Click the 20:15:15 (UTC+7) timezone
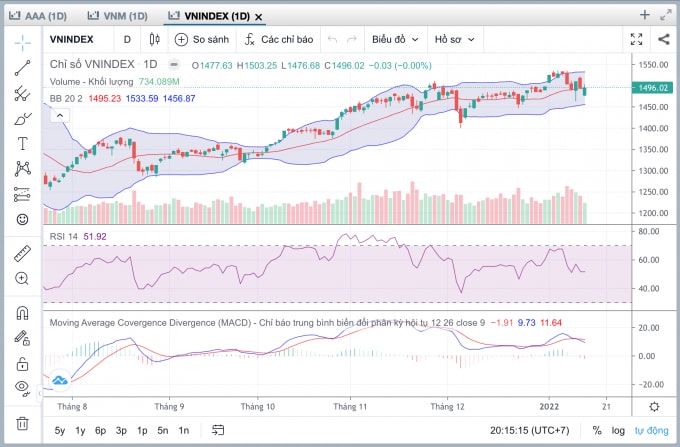Screen dimensions: 680x447 point(530,431)
